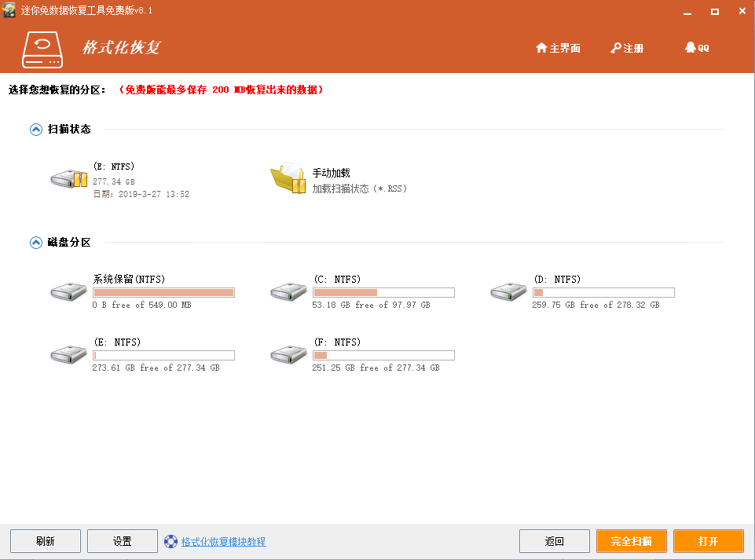Click the 返回 button
The height and width of the screenshot is (560, 755).
pyautogui.click(x=554, y=541)
